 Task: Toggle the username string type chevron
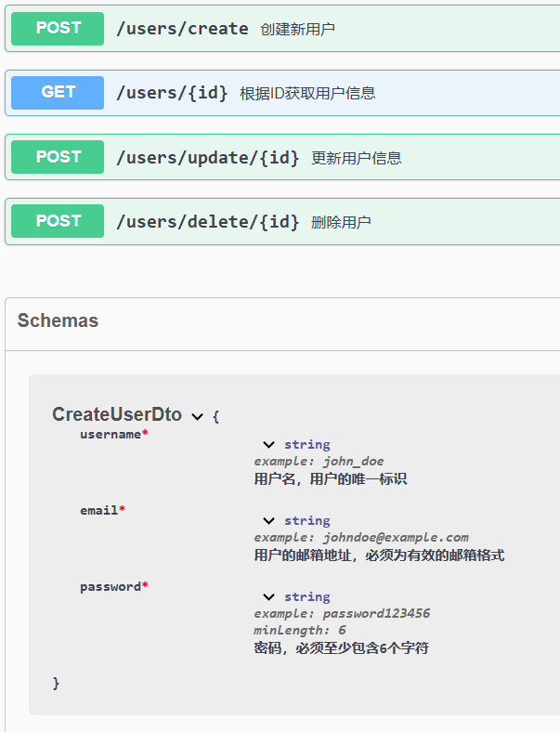coord(268,445)
